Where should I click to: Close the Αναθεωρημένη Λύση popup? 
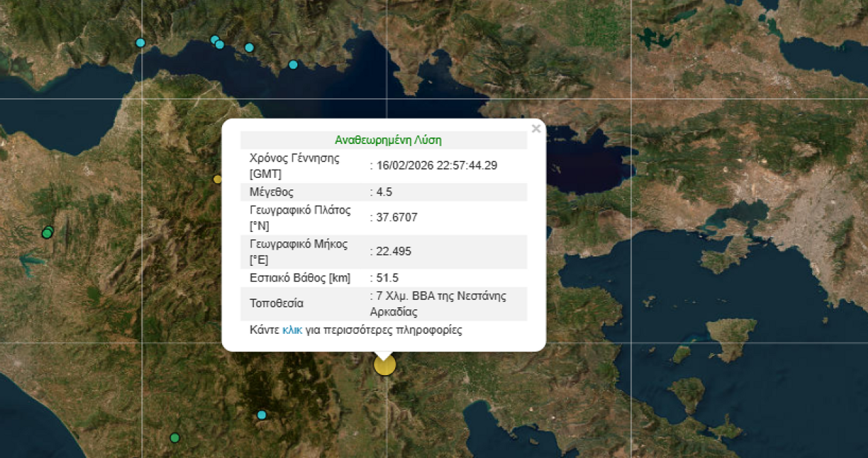tap(536, 128)
